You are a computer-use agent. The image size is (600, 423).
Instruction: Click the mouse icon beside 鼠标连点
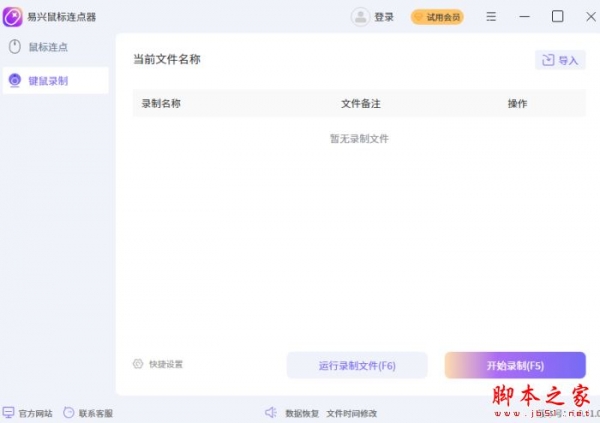(x=15, y=47)
